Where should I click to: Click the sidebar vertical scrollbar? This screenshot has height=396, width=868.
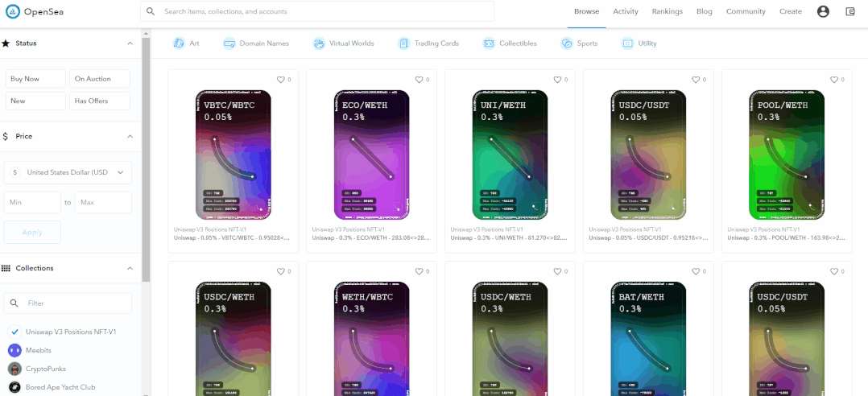[x=147, y=159]
